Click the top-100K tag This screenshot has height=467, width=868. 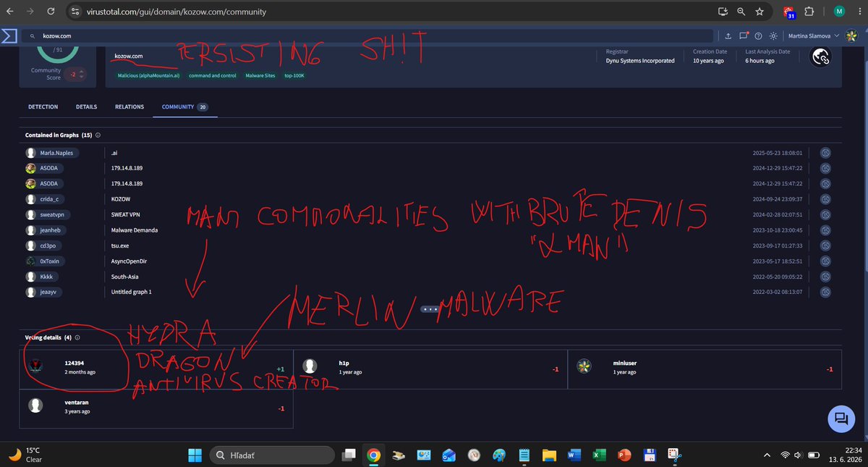[294, 75]
